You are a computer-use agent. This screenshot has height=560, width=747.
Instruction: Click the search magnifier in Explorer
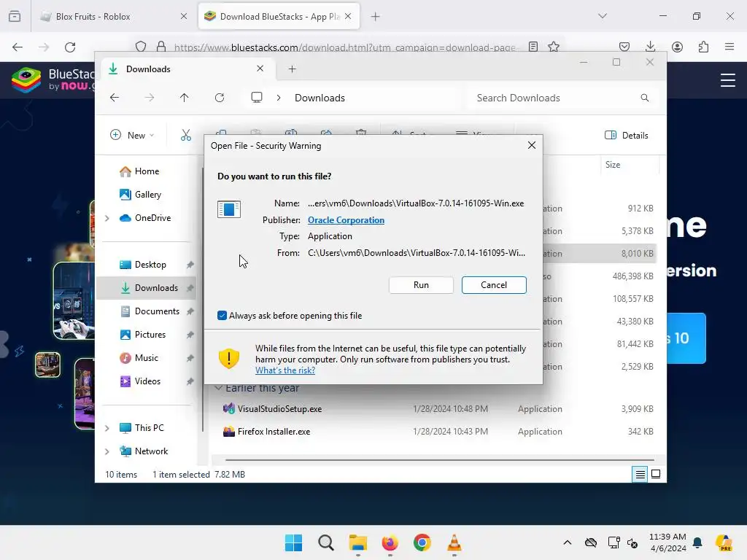645,98
